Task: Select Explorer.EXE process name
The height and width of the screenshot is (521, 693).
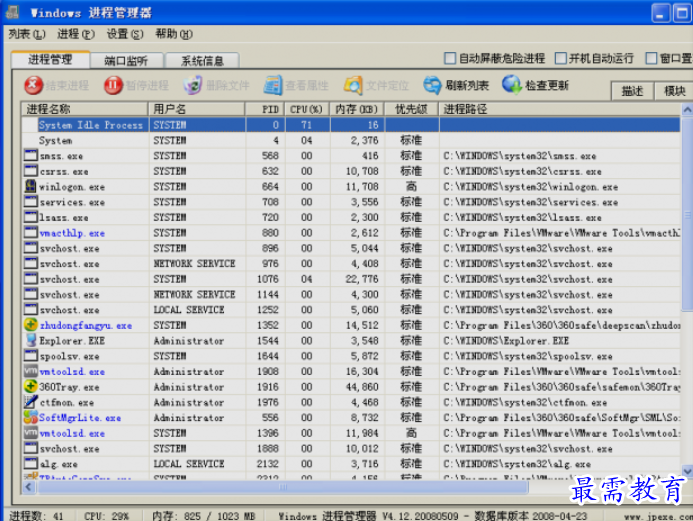Action: pyautogui.click(x=72, y=341)
